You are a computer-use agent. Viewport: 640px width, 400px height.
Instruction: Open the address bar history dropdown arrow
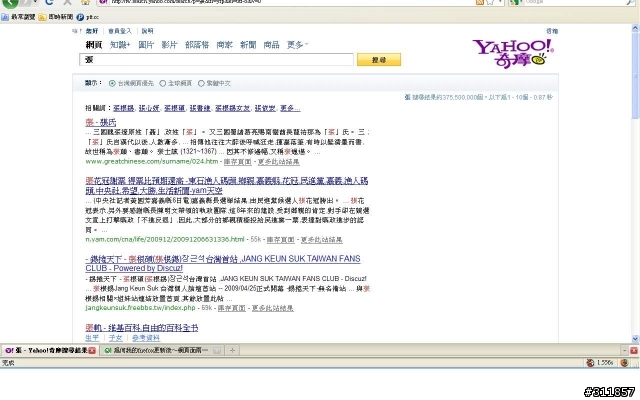tap(500, 2)
